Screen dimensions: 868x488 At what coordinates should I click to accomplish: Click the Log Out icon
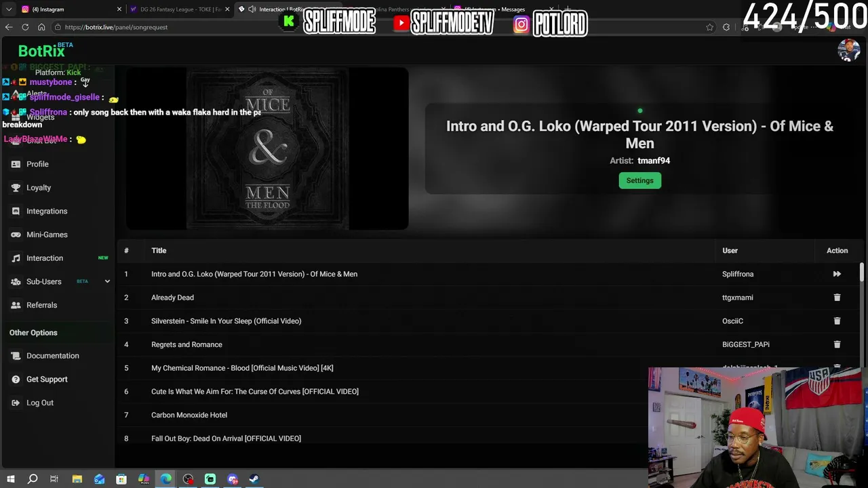(x=16, y=403)
